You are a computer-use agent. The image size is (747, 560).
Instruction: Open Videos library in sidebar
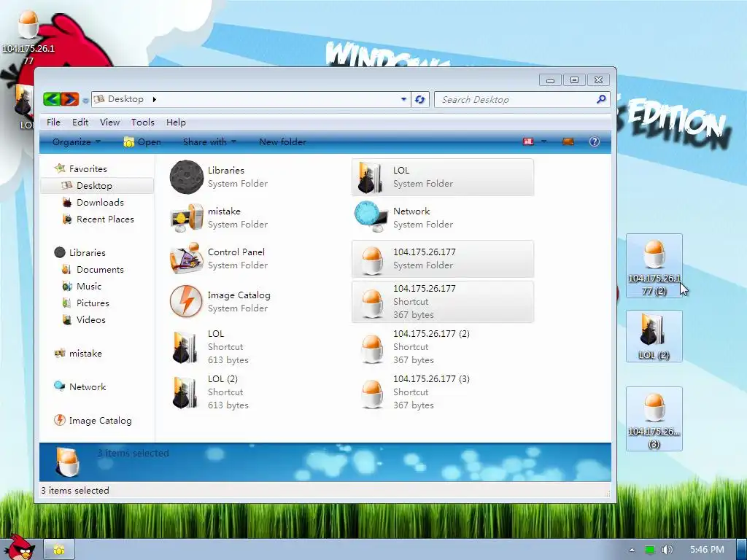point(84,319)
